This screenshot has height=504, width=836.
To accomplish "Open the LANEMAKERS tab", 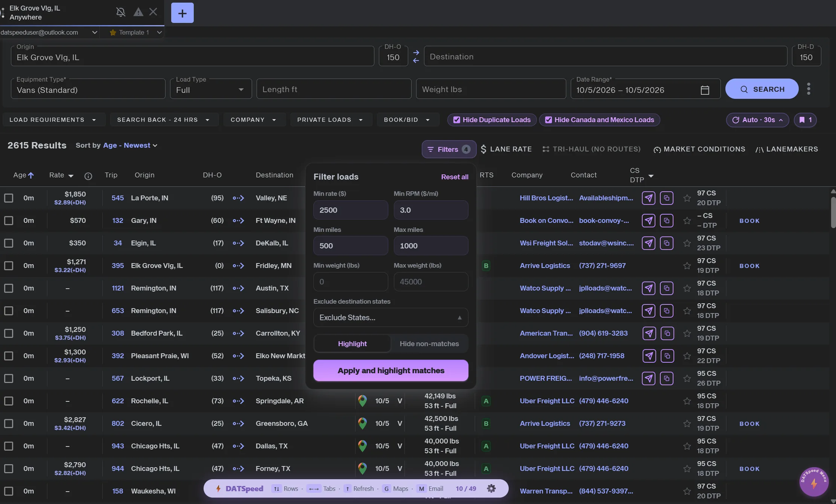I will point(787,149).
